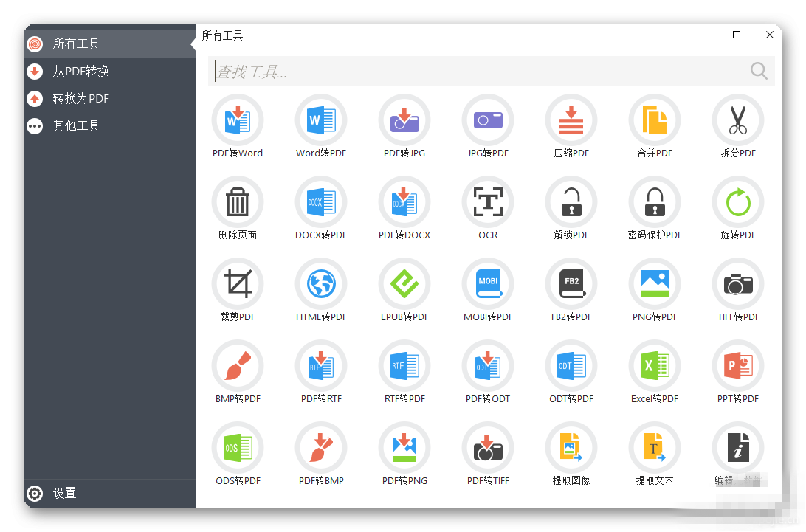Select the HTML转PDF converter
Viewport: 806px width, 532px height.
coord(321,291)
